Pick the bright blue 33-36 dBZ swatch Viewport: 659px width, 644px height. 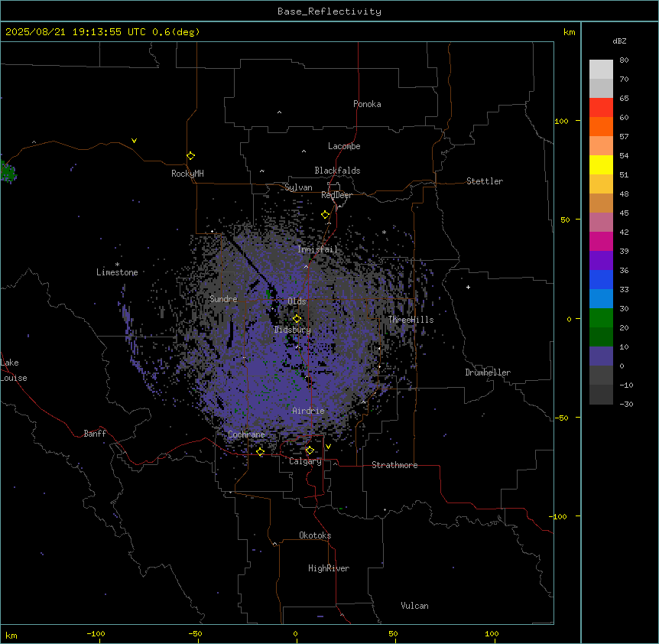601,279
